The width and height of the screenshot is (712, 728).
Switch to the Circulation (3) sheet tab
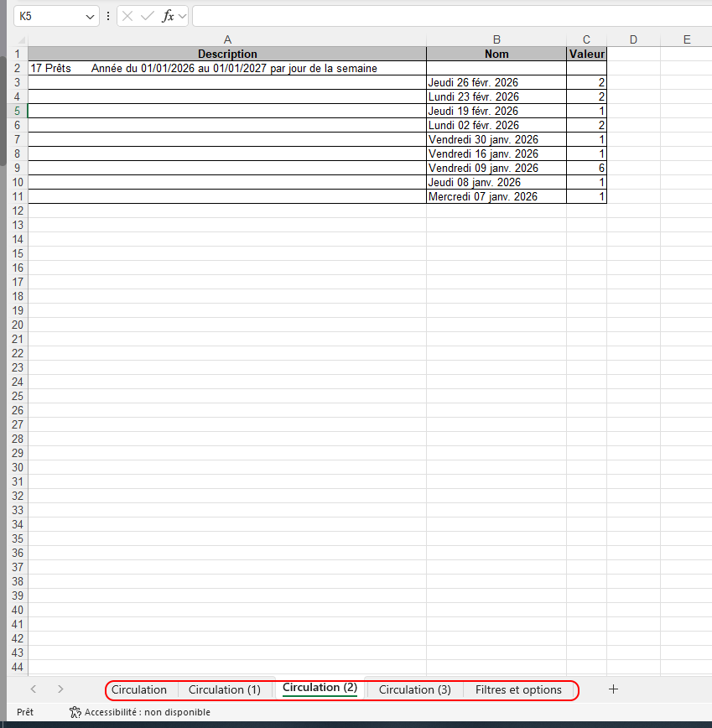pos(414,689)
